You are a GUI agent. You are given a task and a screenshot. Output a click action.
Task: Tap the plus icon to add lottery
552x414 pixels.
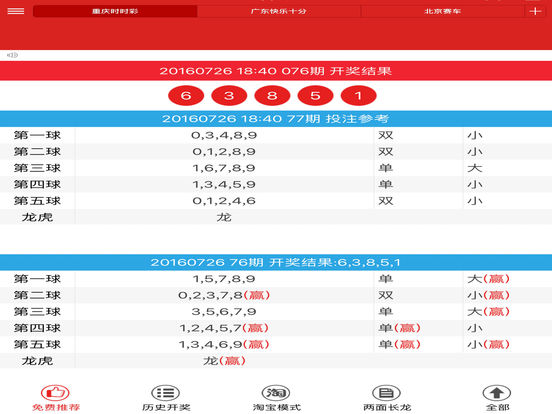point(535,11)
